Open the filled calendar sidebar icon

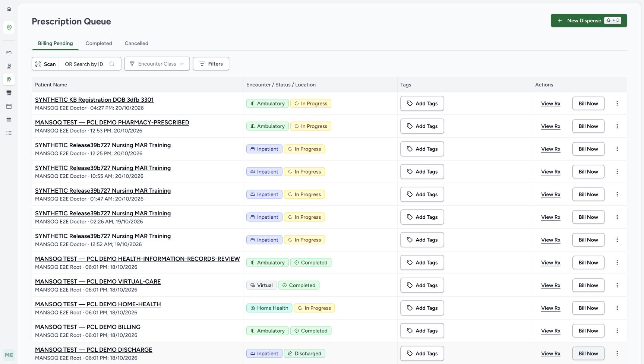coord(9,120)
